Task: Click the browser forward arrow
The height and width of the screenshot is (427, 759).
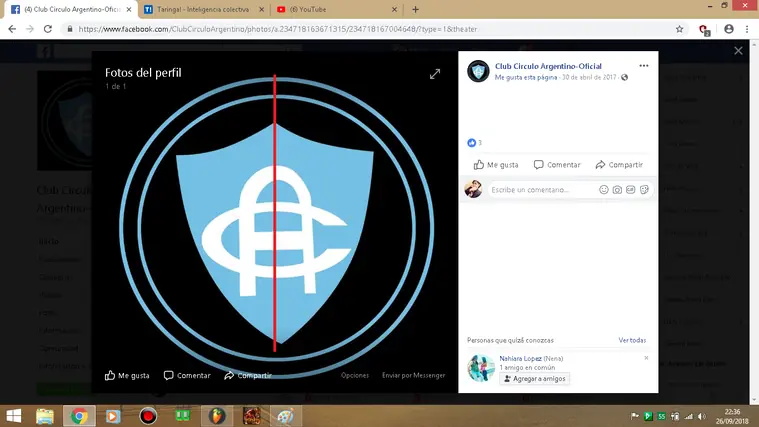Action: (x=30, y=29)
